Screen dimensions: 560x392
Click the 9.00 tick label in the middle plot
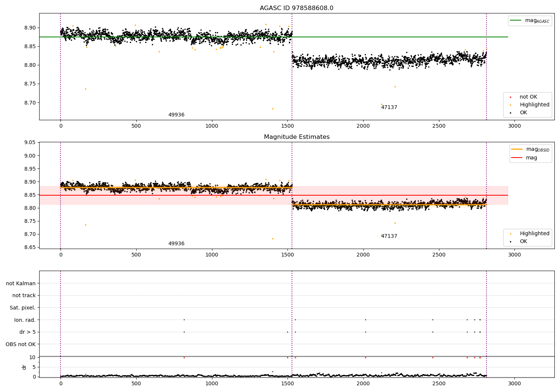29,156
